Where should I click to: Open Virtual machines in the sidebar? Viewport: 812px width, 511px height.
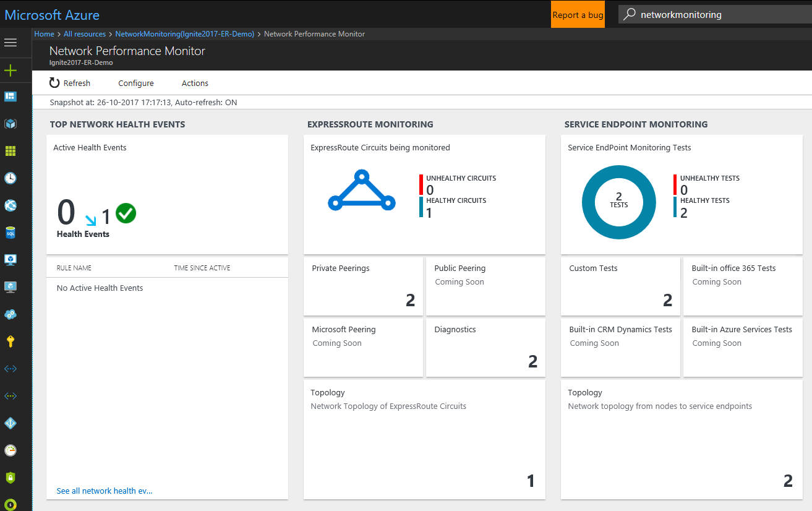(x=10, y=259)
